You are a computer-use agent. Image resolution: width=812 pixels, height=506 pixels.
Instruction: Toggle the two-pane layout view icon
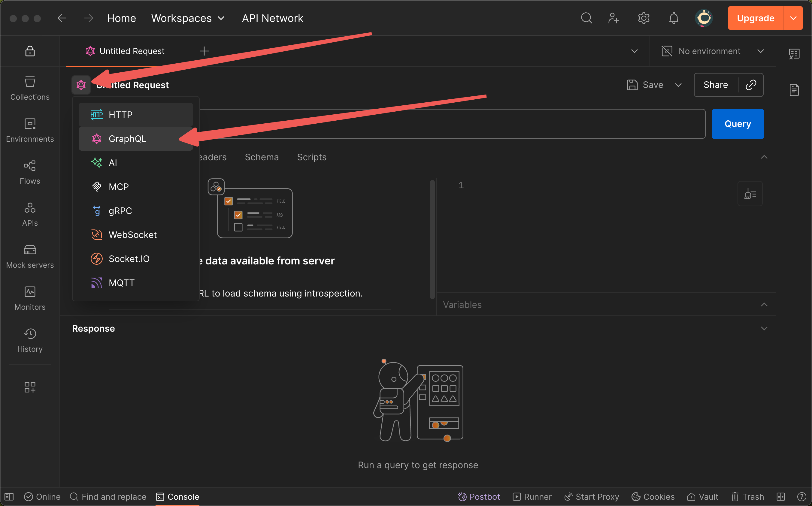[x=780, y=497]
